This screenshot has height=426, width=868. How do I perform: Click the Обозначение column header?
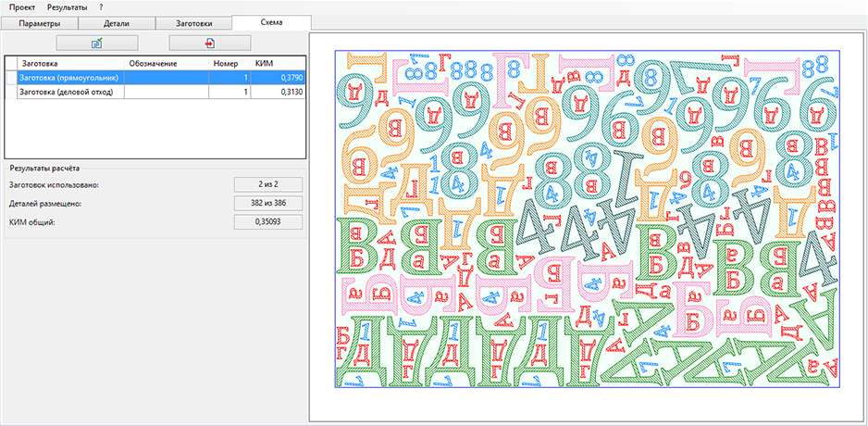tap(167, 64)
